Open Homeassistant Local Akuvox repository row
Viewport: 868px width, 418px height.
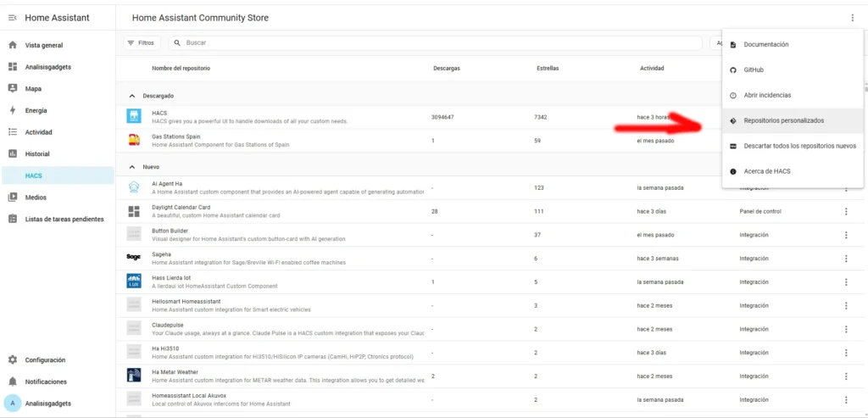pos(491,399)
